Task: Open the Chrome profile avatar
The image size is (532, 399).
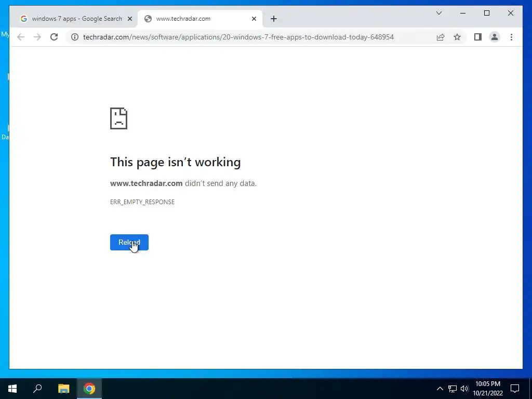Action: click(495, 37)
